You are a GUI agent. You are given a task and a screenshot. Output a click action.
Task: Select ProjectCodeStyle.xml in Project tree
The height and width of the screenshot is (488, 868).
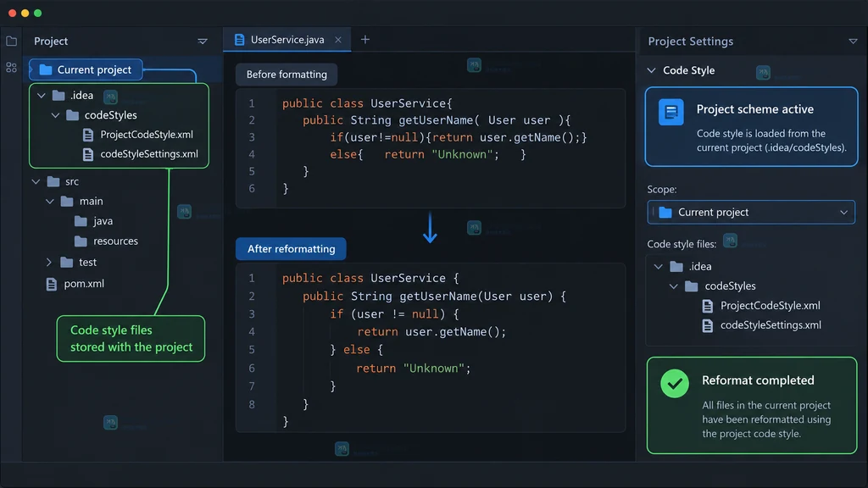pyautogui.click(x=146, y=135)
